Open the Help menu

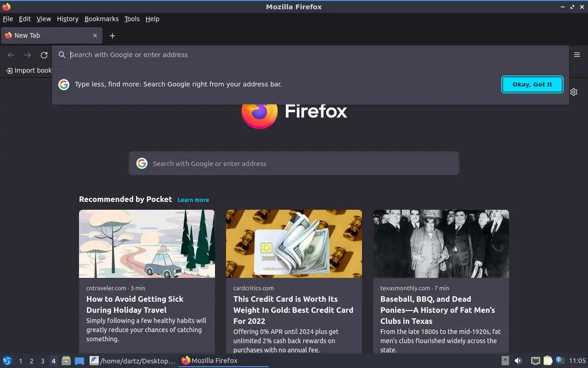(x=153, y=19)
